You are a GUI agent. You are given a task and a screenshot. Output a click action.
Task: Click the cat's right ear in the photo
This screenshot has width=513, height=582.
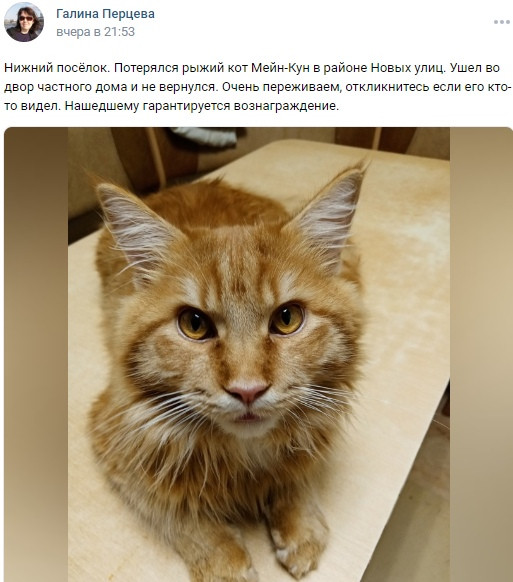point(327,215)
